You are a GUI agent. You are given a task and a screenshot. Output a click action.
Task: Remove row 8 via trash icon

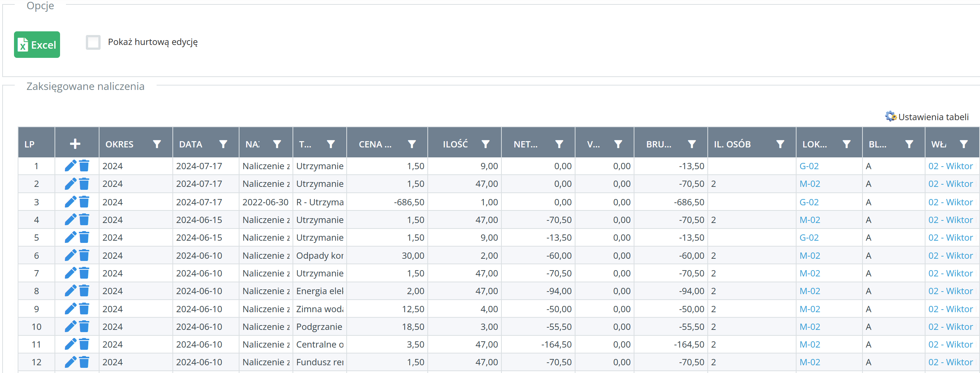(84, 291)
